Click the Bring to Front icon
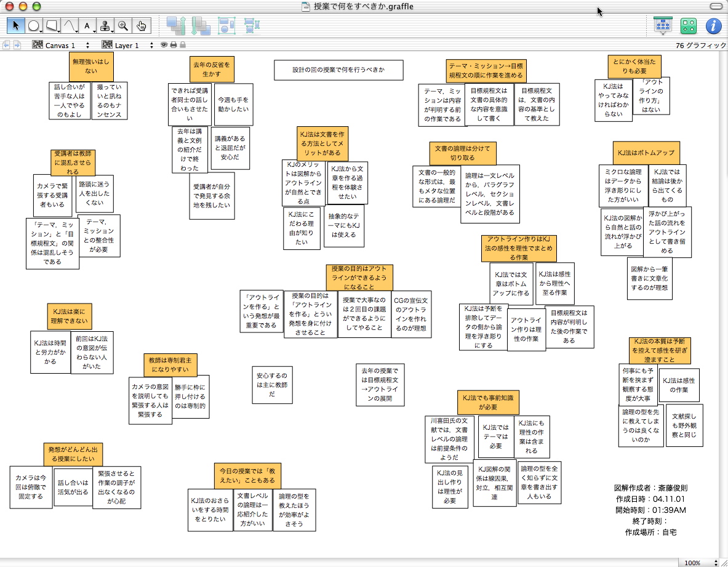This screenshot has width=728, height=567. [x=176, y=26]
